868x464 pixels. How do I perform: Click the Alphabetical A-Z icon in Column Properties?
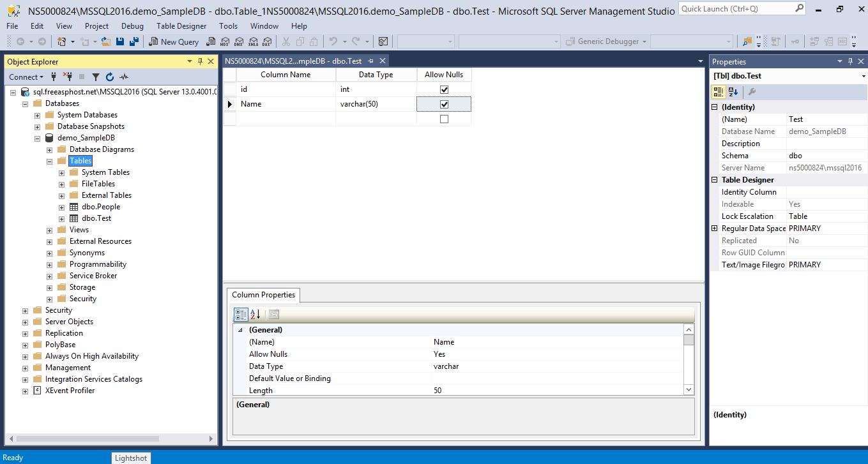click(255, 314)
